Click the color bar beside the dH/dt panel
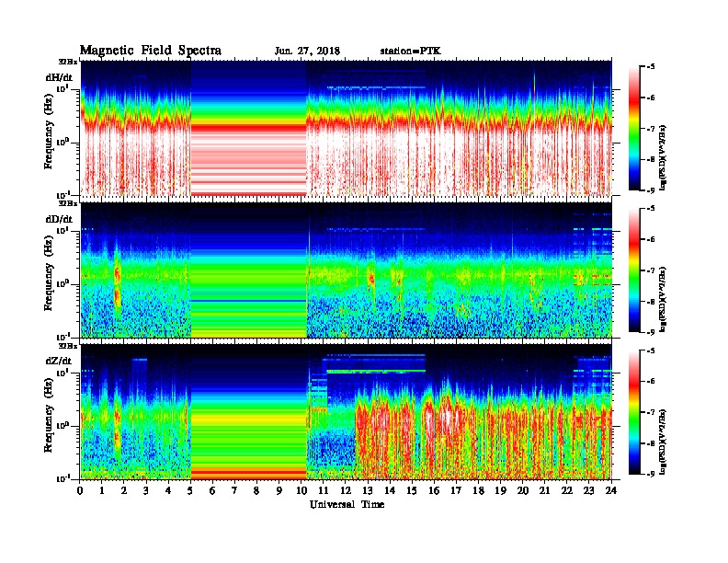The image size is (728, 563). pyautogui.click(x=633, y=129)
